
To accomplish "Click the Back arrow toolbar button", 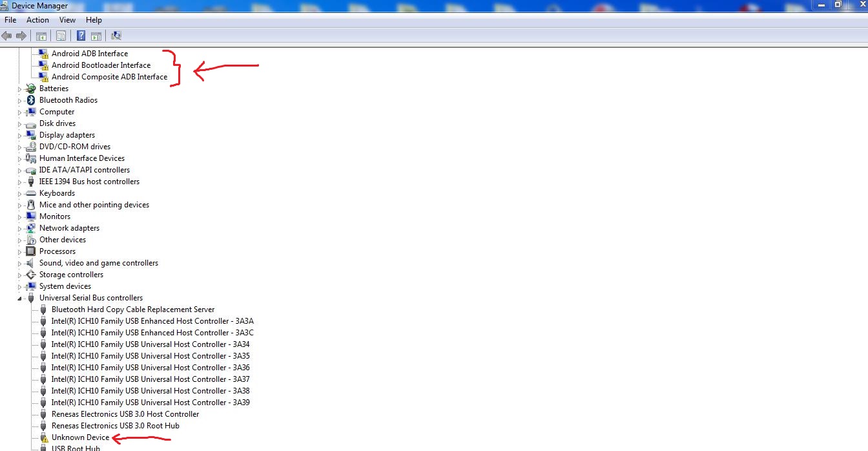I will pyautogui.click(x=7, y=36).
